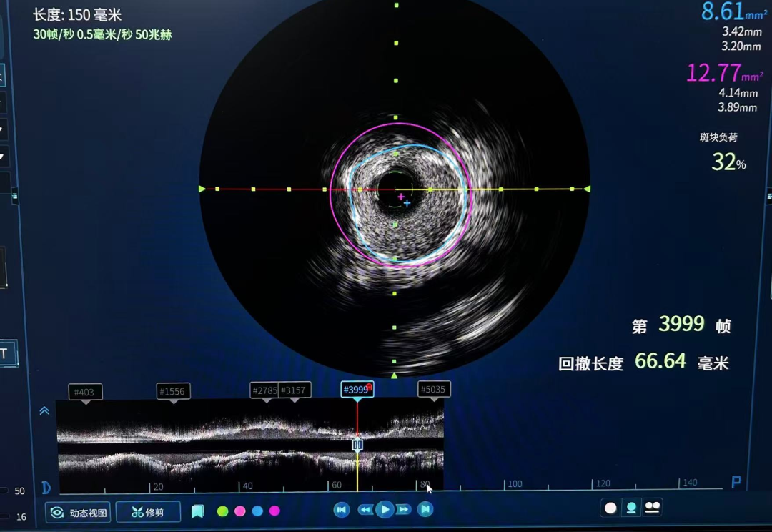Select the green color dot

pos(223,511)
